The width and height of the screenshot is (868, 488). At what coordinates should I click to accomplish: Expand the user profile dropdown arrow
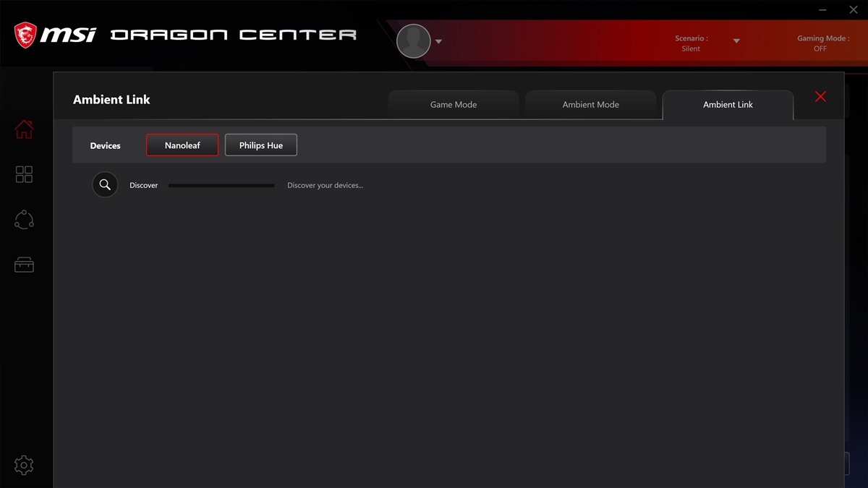click(x=438, y=42)
